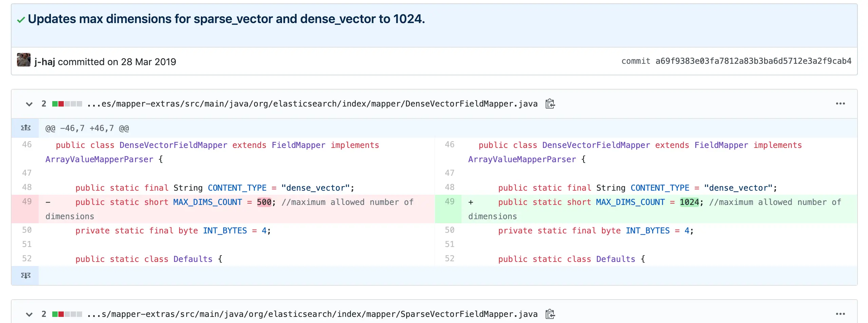Click left-side line number 46

click(x=27, y=145)
